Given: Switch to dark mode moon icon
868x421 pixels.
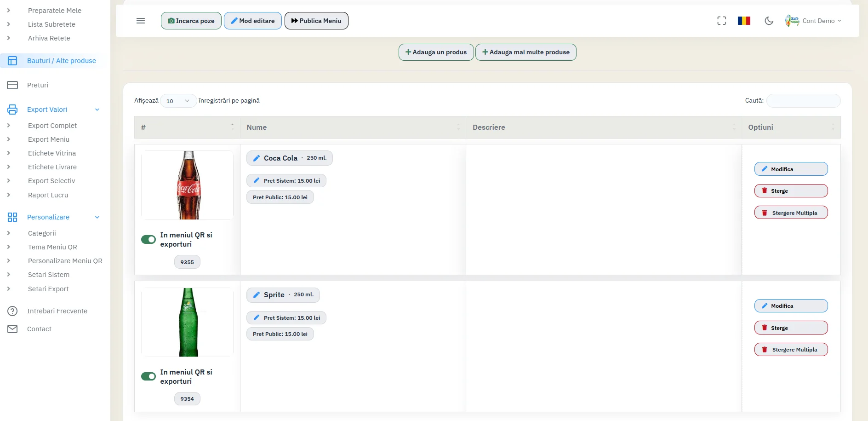Looking at the screenshot, I should click(769, 21).
